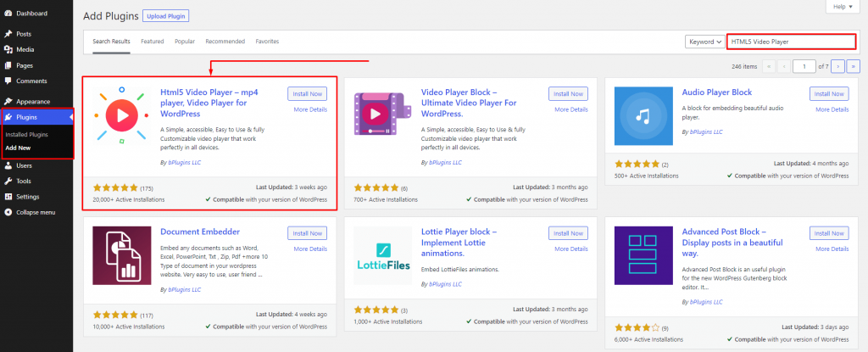Open More Details for Audio Player Block
Screen dimensions: 868x352
pyautogui.click(x=832, y=109)
